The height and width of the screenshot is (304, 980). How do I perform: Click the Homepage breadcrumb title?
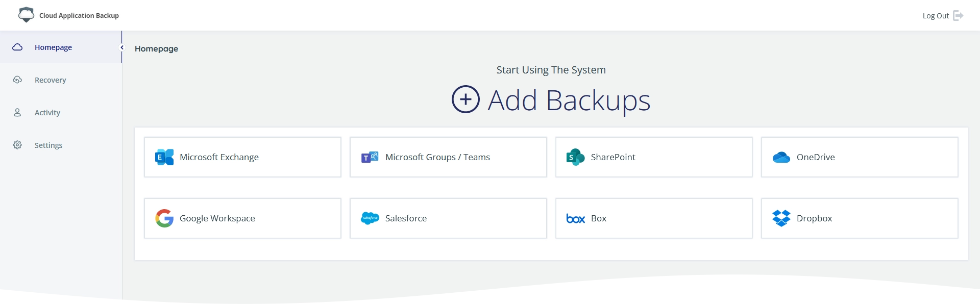click(x=156, y=49)
